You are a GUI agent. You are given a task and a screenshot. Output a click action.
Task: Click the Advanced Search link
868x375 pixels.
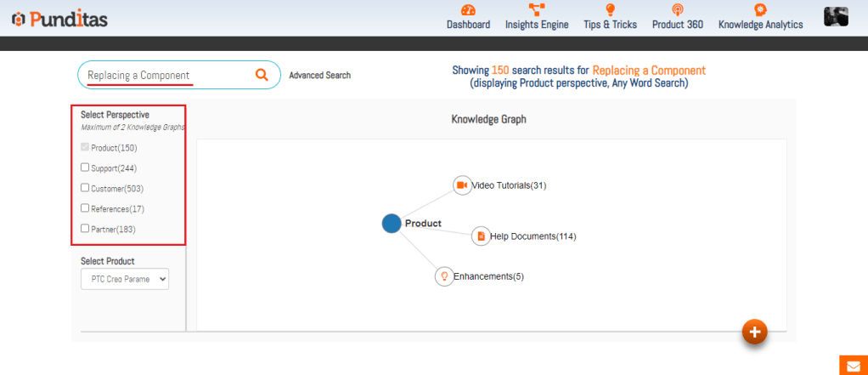click(x=319, y=76)
